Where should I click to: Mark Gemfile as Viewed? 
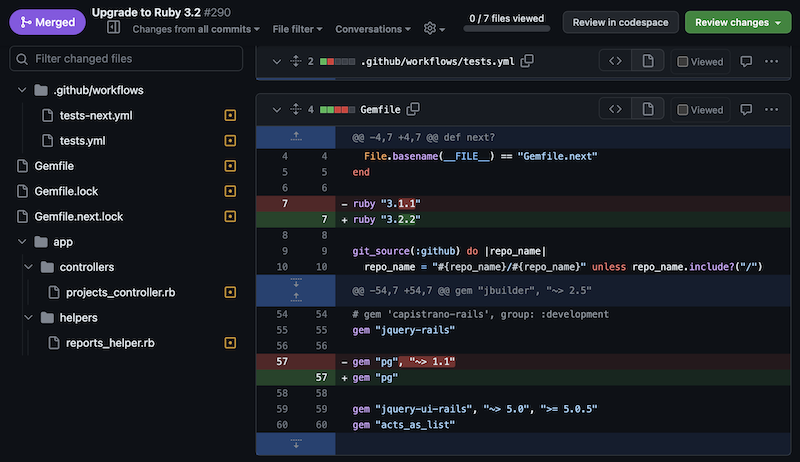point(700,110)
